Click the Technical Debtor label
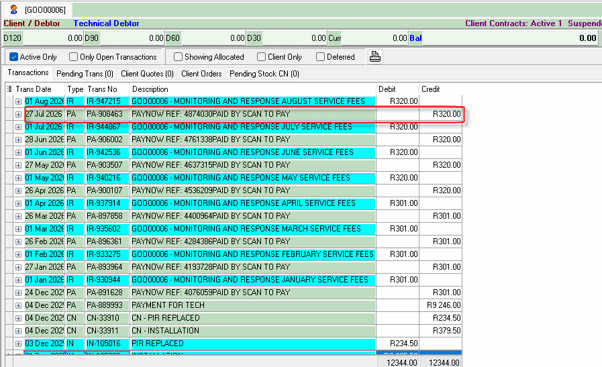The image size is (602, 367). click(106, 23)
